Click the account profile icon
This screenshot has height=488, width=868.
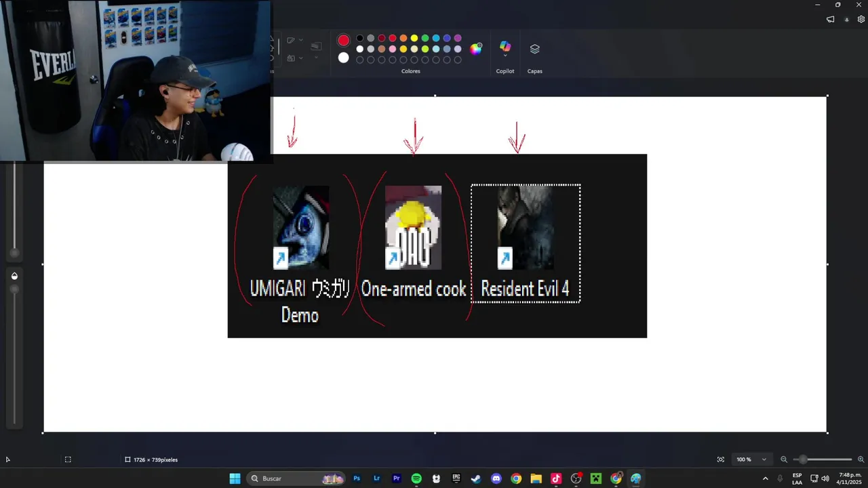click(x=846, y=20)
